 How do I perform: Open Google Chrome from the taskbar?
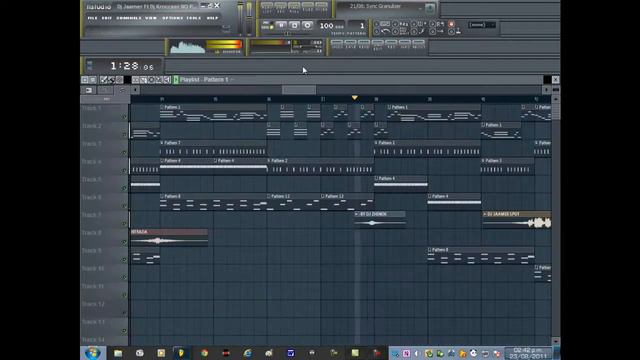click(204, 353)
